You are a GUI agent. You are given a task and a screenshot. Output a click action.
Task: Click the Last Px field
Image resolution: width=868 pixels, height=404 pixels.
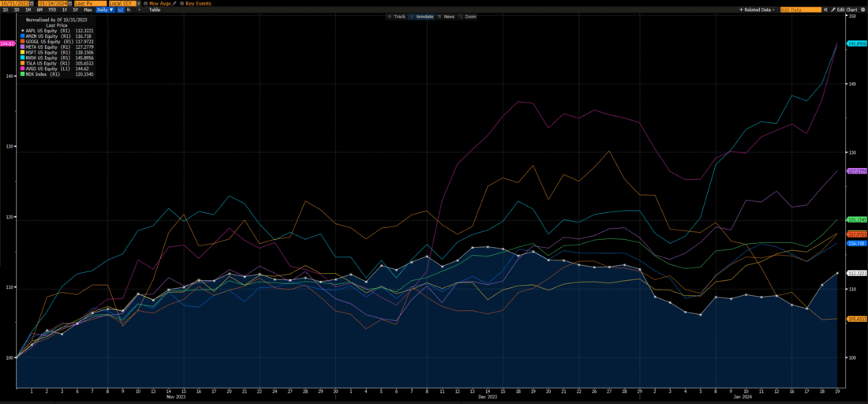point(90,3)
